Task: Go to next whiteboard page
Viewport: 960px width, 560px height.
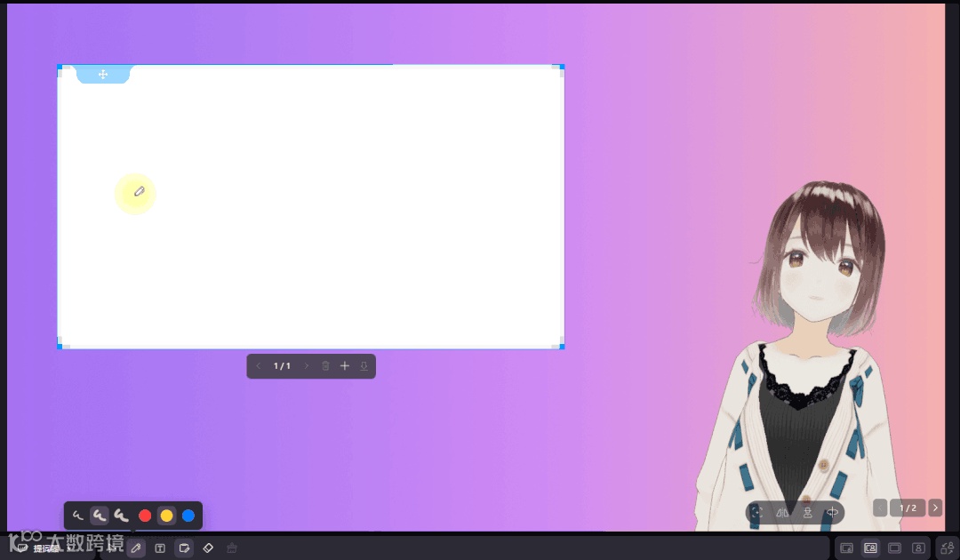Action: pos(306,366)
